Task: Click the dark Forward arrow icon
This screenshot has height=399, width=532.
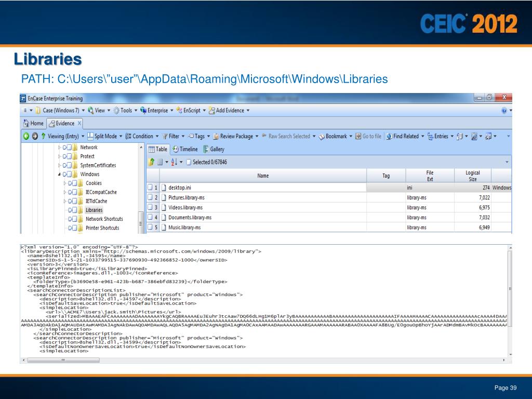Action: point(35,136)
